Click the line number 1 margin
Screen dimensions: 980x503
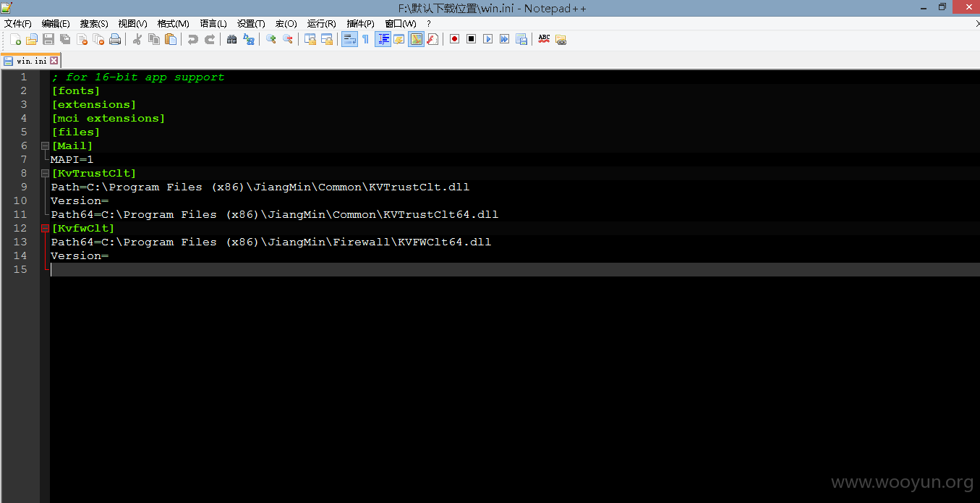(x=23, y=77)
